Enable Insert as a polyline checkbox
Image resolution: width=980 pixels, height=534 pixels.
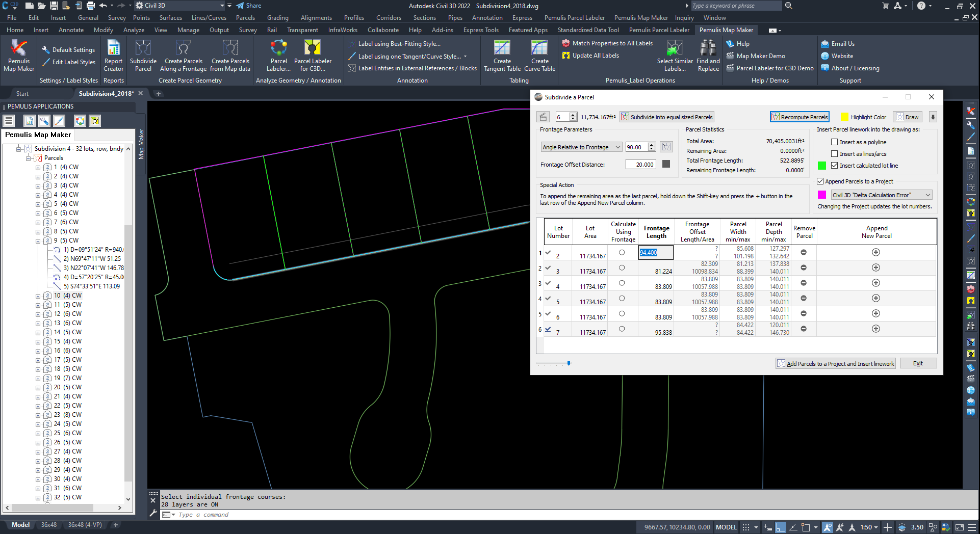point(835,142)
